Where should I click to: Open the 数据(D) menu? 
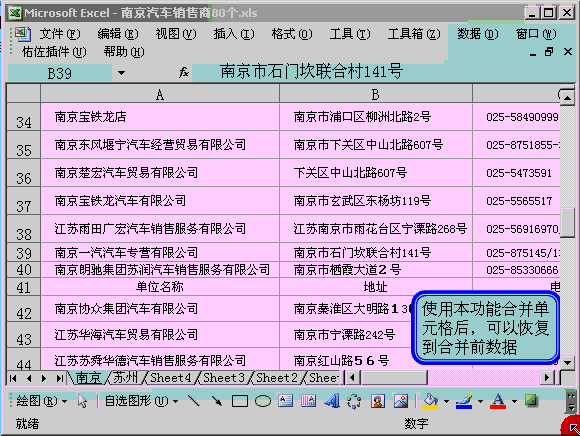click(477, 34)
